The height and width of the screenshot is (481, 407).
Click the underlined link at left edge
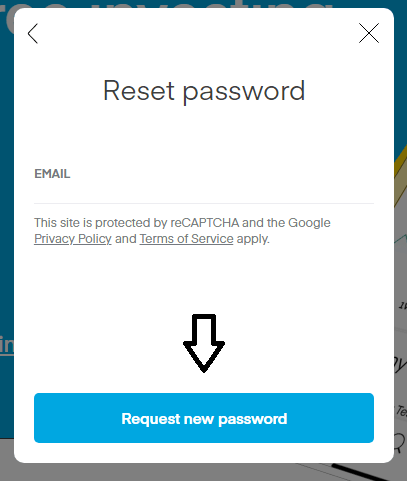7,345
